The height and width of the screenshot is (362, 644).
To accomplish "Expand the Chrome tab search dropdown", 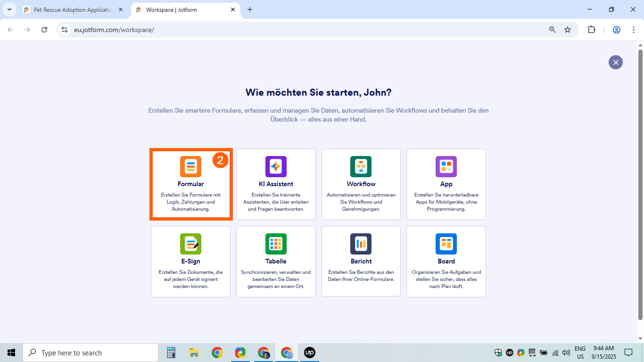I will [9, 9].
